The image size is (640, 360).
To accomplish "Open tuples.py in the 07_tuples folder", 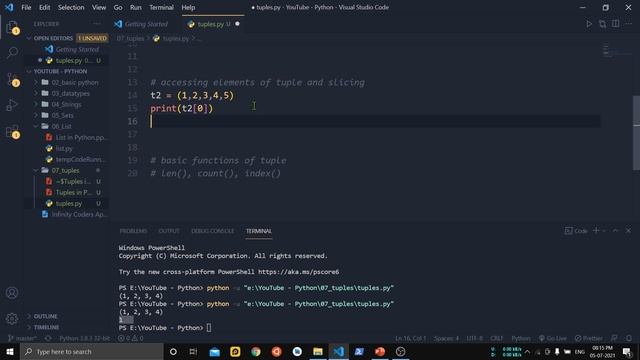I will (x=68, y=203).
